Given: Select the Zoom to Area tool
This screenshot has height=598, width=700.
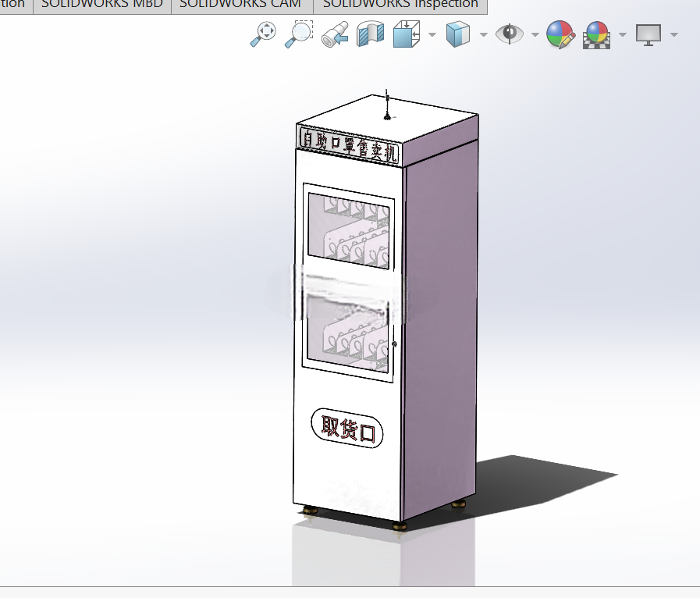Looking at the screenshot, I should tap(299, 34).
